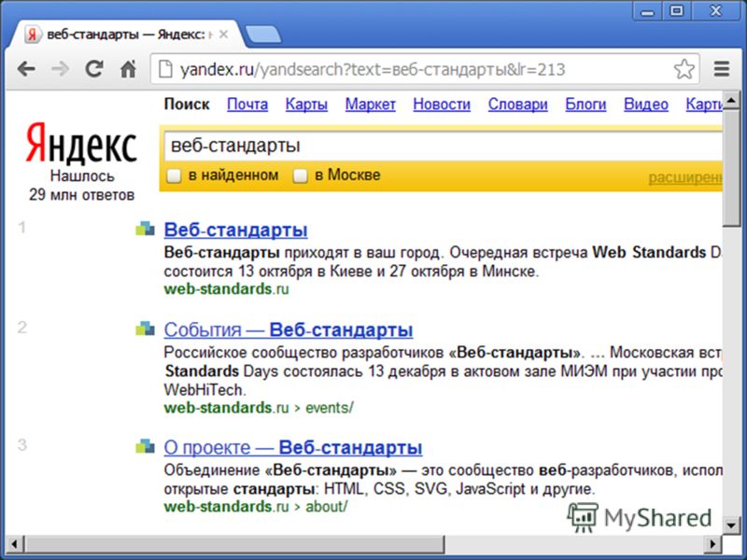Open the 'О проекте — Веб-стандарты' result
Viewport: 747px width, 560px height.
293,448
